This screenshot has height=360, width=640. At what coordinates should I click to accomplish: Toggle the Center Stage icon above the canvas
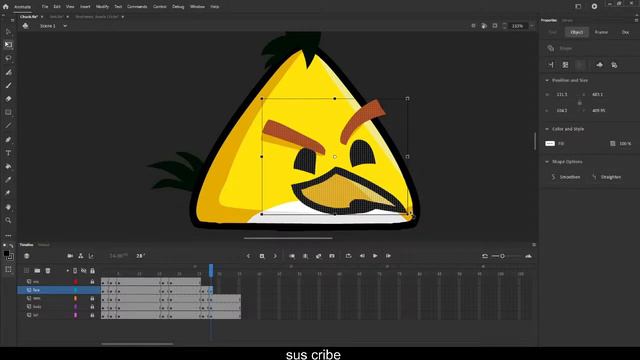pos(473,26)
